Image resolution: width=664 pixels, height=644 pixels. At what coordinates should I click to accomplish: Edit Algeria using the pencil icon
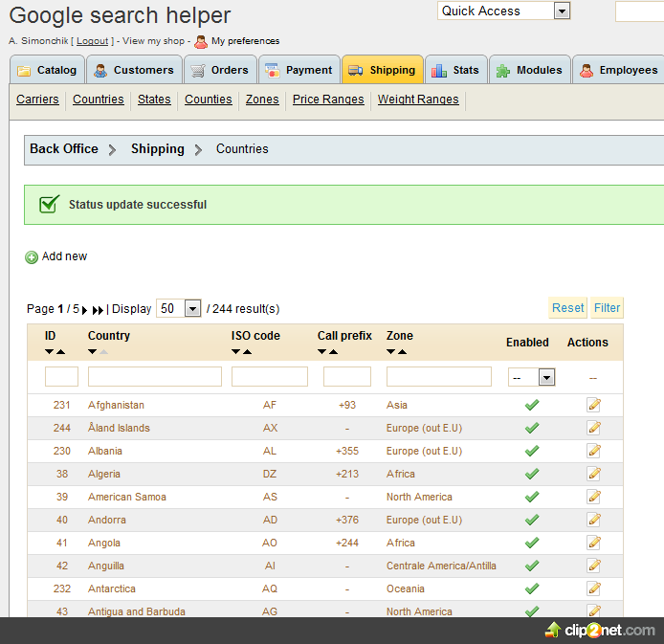tap(594, 474)
